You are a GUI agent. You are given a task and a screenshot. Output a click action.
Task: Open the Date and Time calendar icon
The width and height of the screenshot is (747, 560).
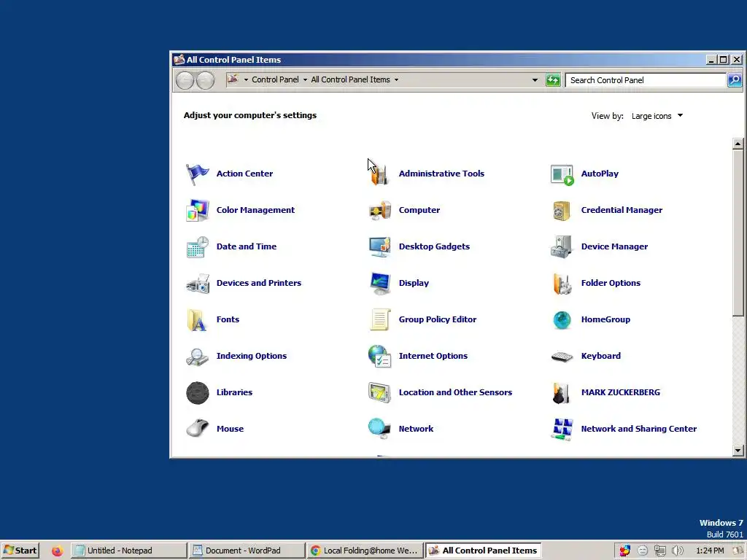coord(197,246)
